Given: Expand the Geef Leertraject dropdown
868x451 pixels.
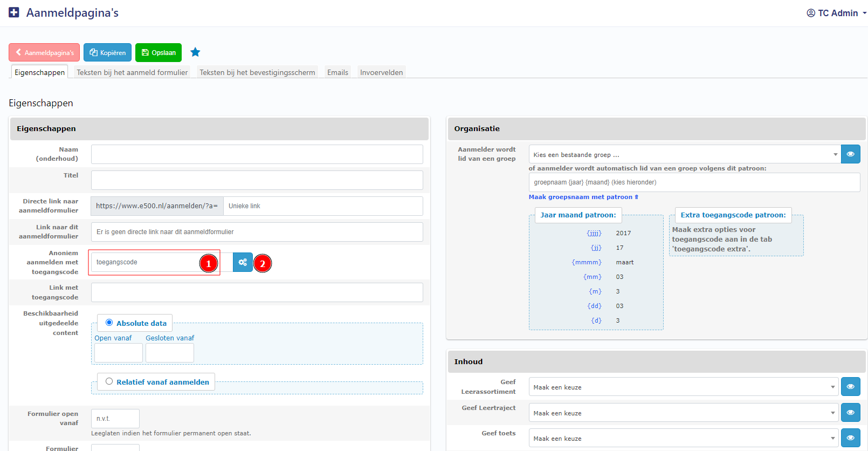Looking at the screenshot, I should pyautogui.click(x=683, y=413).
